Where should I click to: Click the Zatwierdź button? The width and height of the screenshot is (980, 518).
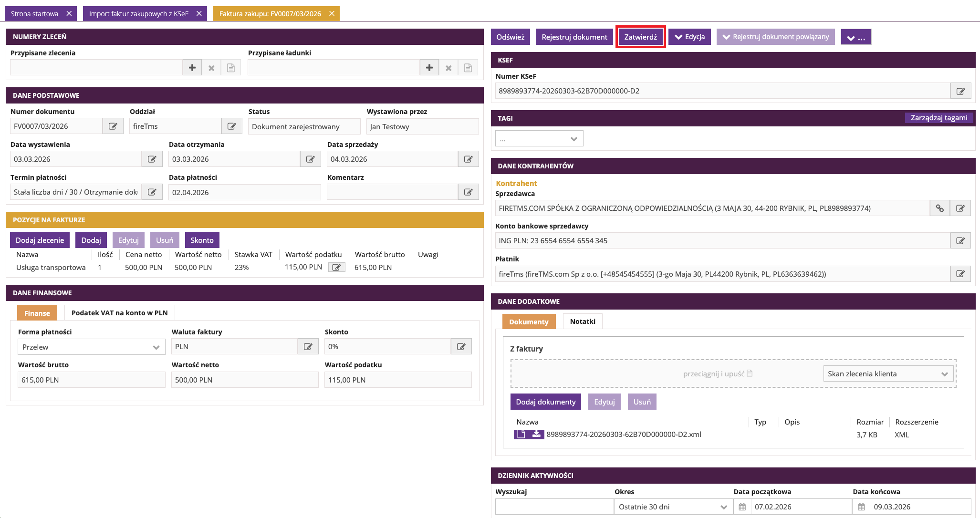[640, 37]
